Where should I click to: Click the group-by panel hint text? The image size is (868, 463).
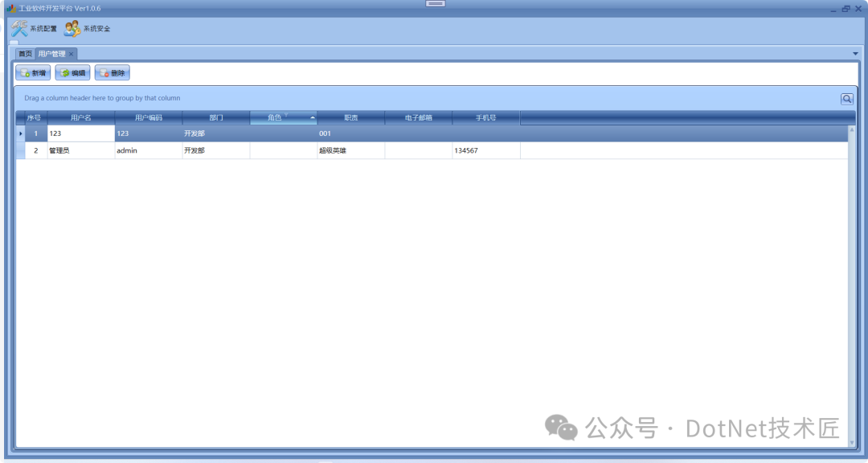[102, 98]
